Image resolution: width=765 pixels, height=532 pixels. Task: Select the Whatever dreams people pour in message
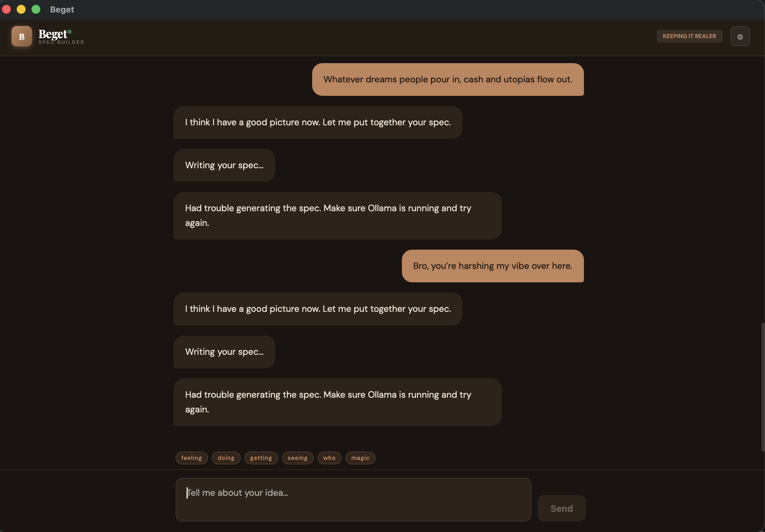coord(447,79)
